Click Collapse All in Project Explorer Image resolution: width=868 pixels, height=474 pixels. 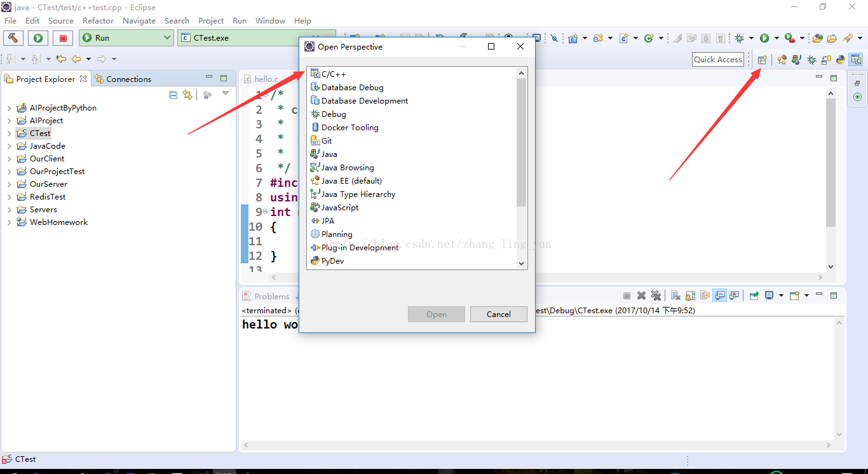pos(173,95)
